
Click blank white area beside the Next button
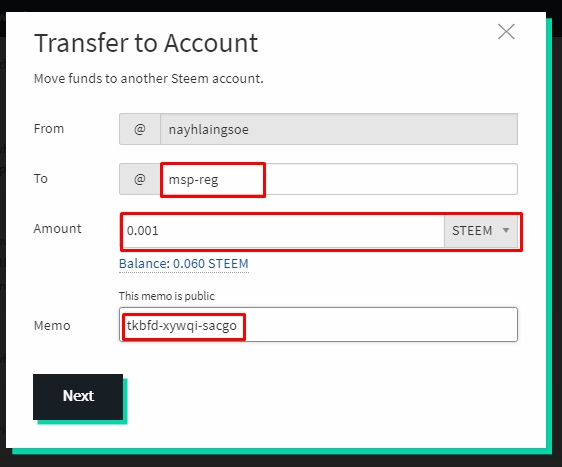coord(323,398)
